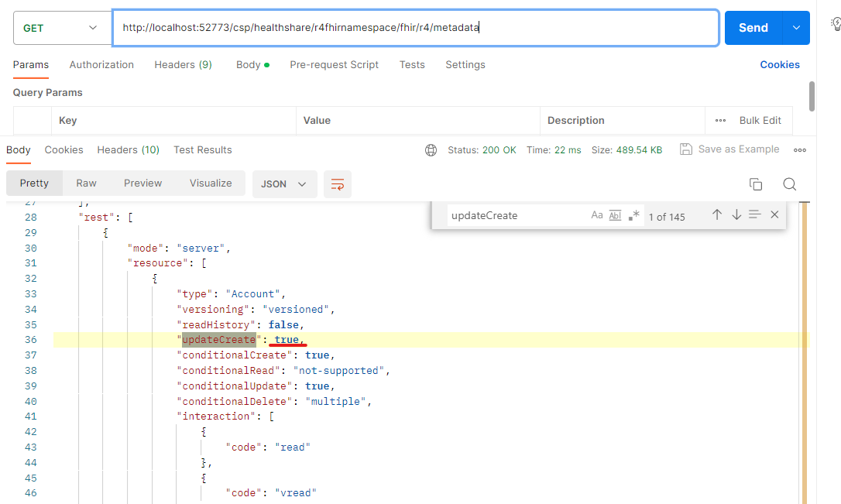This screenshot has width=841, height=504.
Task: Close the find search bar
Action: click(774, 215)
